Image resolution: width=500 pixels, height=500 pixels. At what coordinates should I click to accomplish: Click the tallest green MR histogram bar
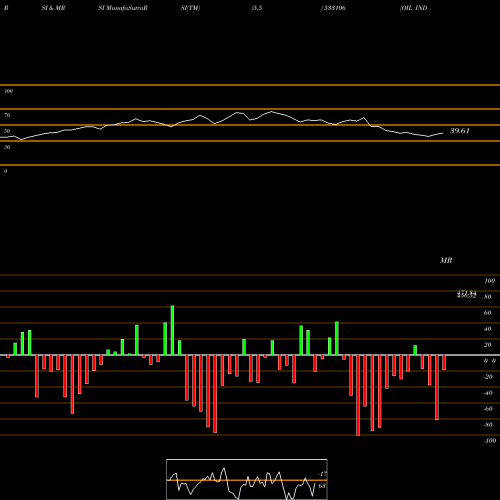172,330
